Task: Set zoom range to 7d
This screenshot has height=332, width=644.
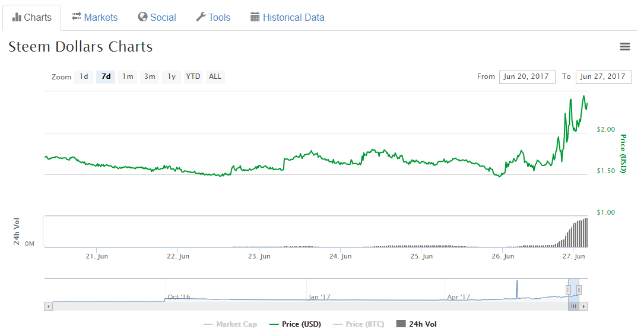Action: [x=106, y=76]
